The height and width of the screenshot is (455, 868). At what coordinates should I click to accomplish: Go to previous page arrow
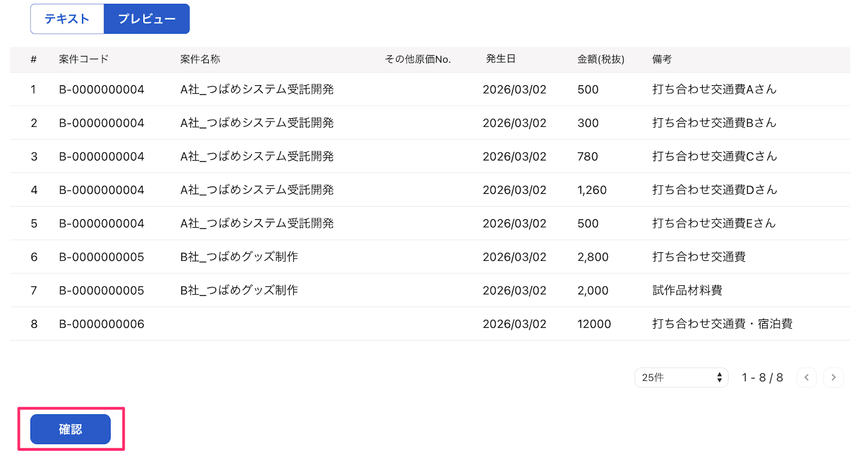click(x=807, y=377)
